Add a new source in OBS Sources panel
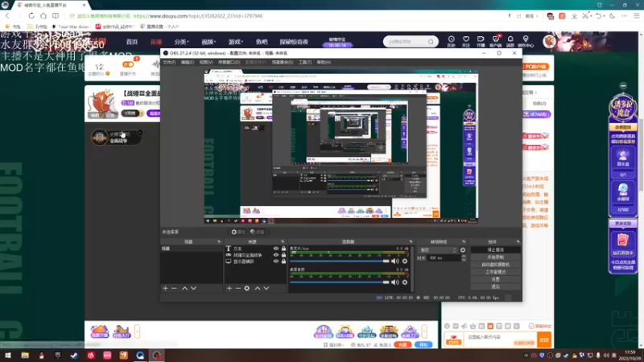Screen dimensions: 644x362 pyautogui.click(x=229, y=289)
